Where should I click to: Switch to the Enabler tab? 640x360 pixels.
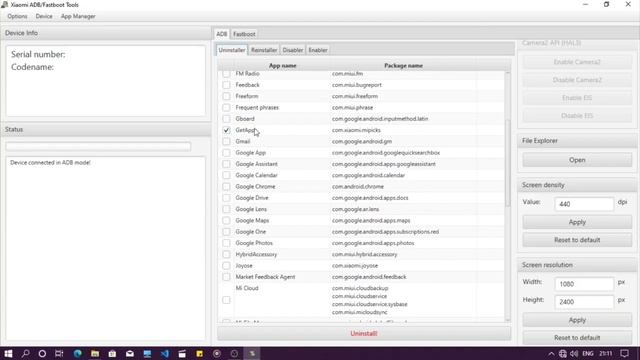pyautogui.click(x=318, y=50)
